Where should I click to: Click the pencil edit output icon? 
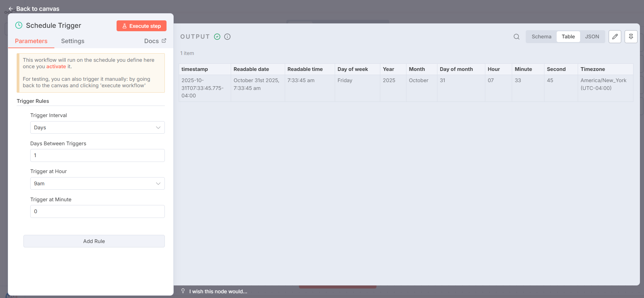point(615,37)
